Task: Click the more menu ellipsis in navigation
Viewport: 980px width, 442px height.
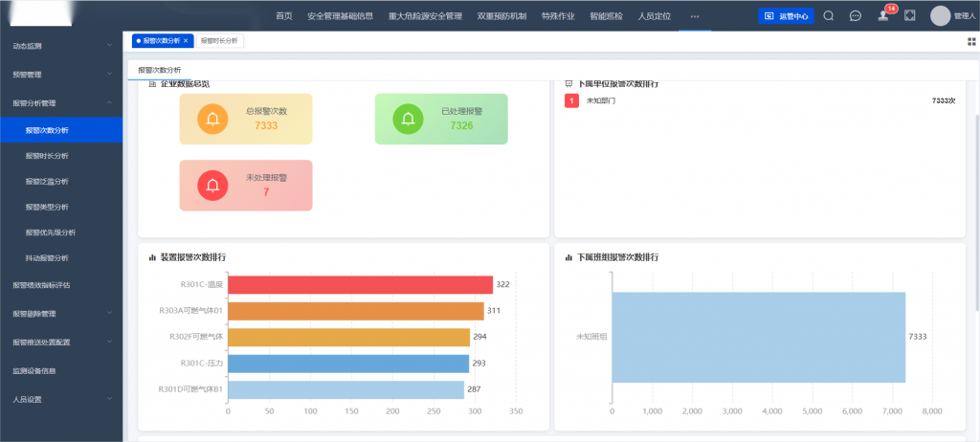Action: pyautogui.click(x=695, y=16)
